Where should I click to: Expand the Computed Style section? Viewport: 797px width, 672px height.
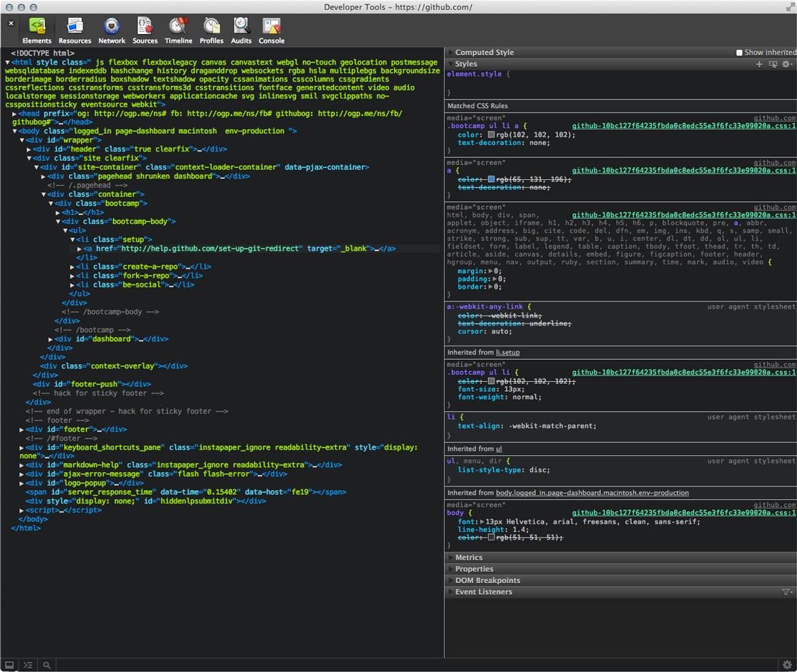tap(484, 53)
